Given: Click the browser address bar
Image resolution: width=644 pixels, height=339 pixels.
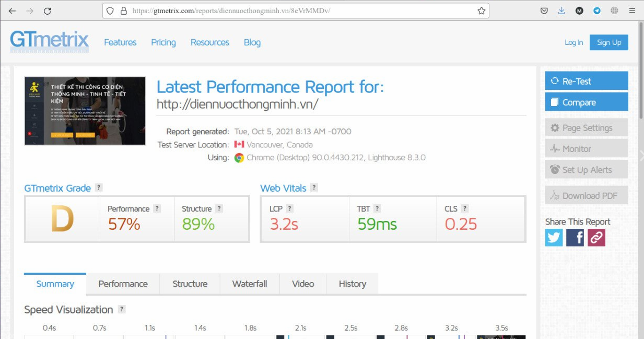Looking at the screenshot, I should coord(296,10).
